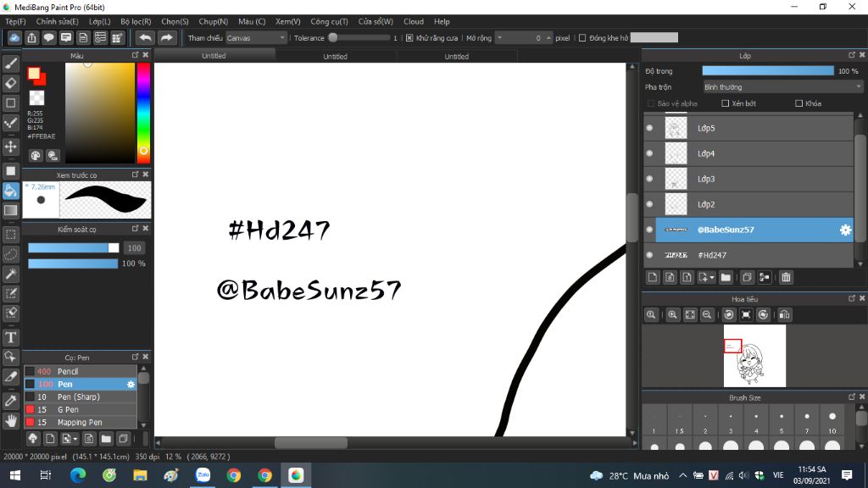Select the Lasso tool
Screen dimensions: 868x488
click(10, 254)
